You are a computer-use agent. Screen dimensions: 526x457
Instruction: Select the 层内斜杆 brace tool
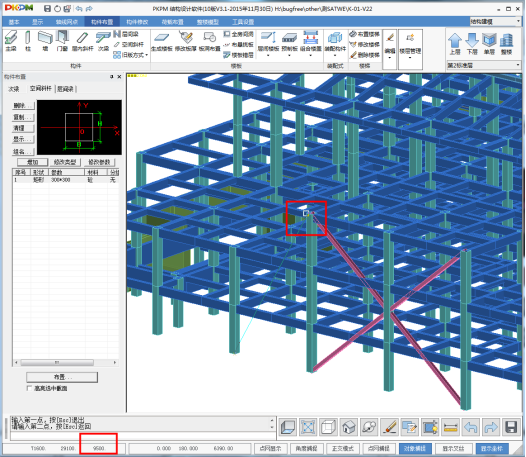82,41
